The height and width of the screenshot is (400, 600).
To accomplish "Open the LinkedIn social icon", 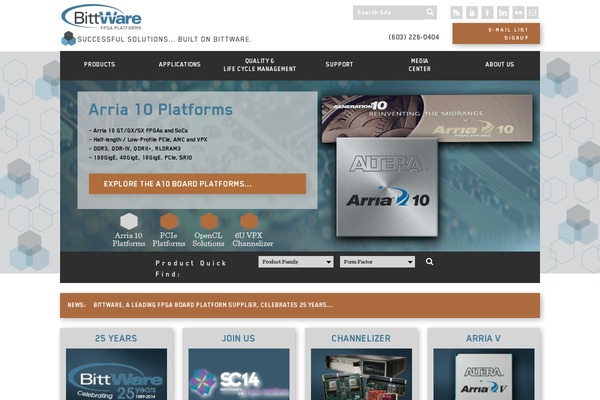I will 503,13.
